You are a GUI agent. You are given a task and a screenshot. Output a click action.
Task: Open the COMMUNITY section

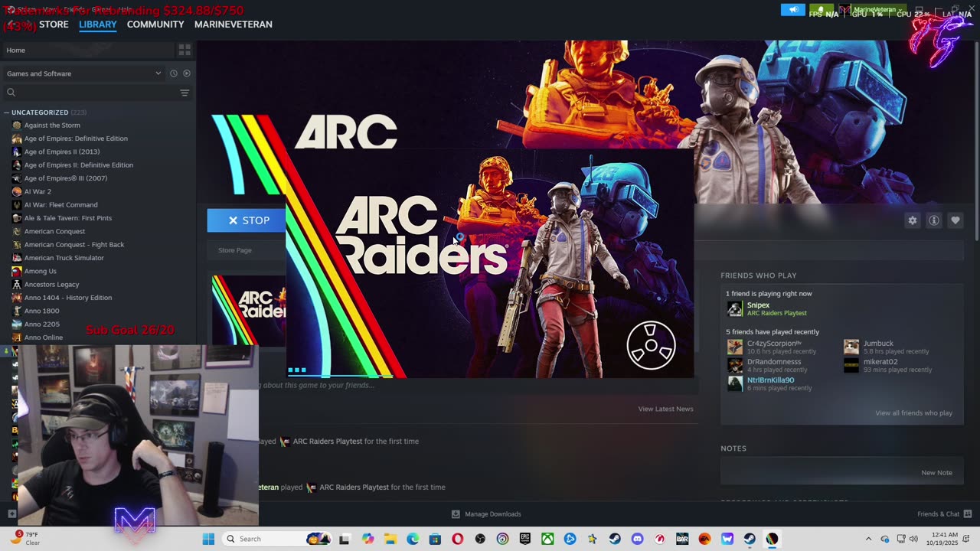(155, 24)
